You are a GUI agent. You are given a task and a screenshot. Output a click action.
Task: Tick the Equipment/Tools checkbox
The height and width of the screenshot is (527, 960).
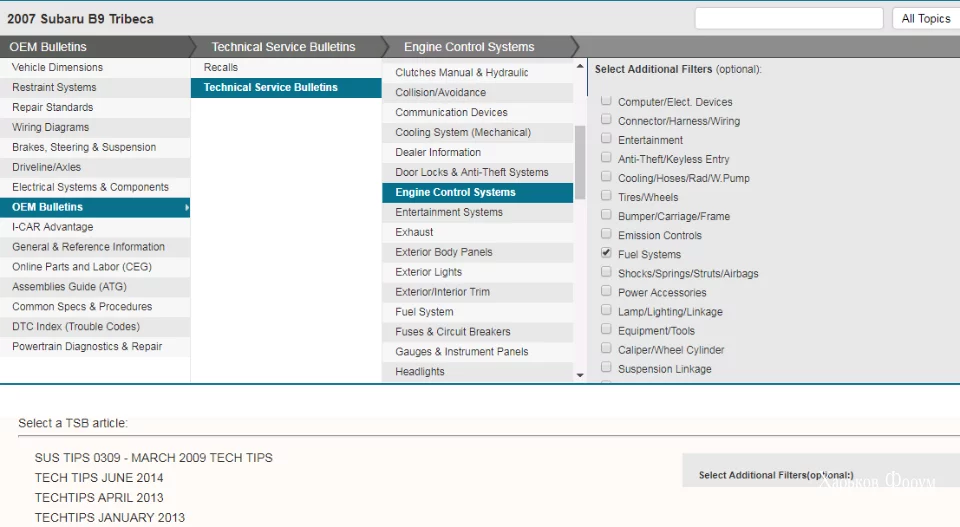pyautogui.click(x=606, y=329)
